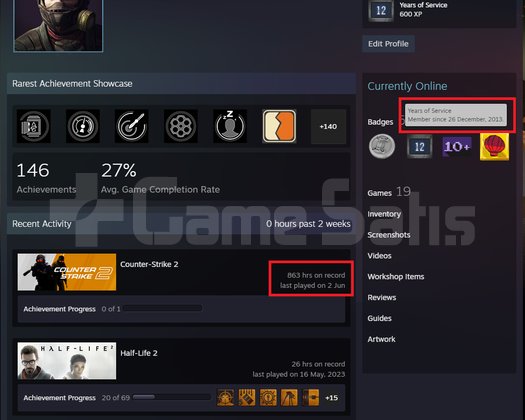
Task: Open the Screenshots link
Action: click(389, 235)
